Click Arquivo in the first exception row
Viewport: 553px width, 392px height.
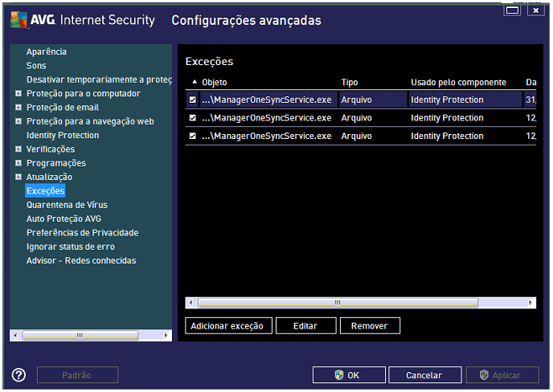pos(356,100)
